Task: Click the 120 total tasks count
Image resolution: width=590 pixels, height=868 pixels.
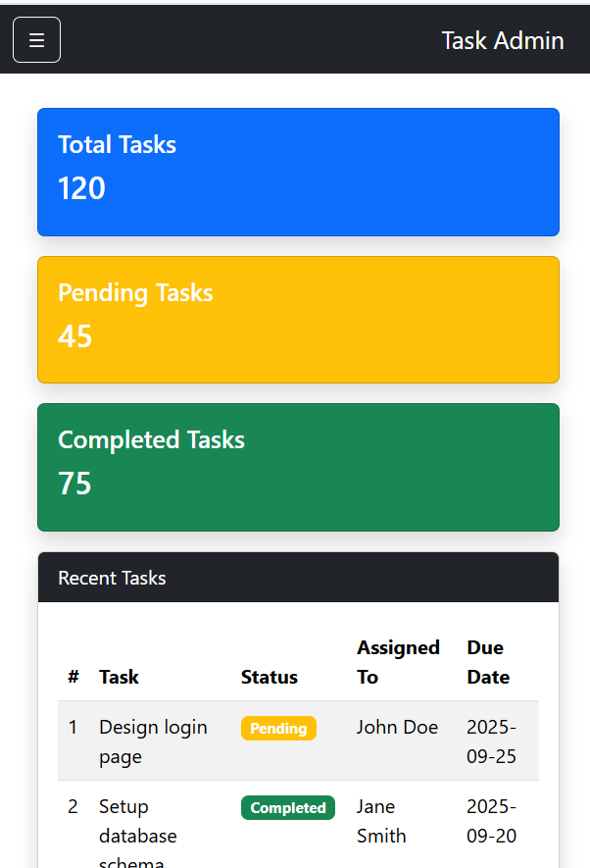Action: (x=81, y=188)
